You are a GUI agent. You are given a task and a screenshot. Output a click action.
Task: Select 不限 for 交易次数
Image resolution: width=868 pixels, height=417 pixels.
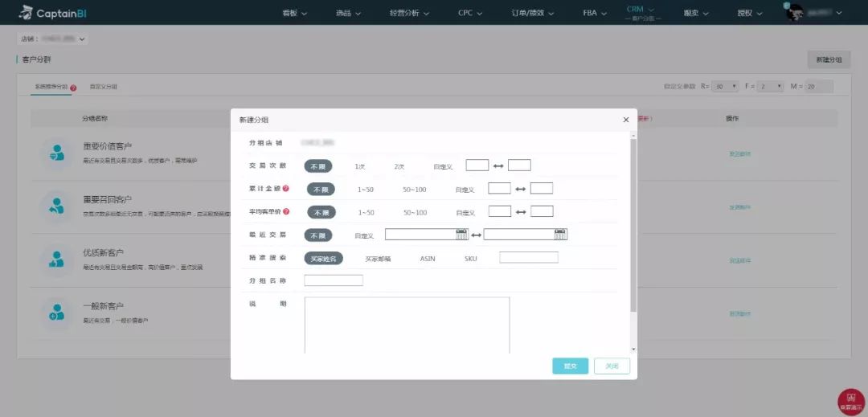click(x=317, y=166)
